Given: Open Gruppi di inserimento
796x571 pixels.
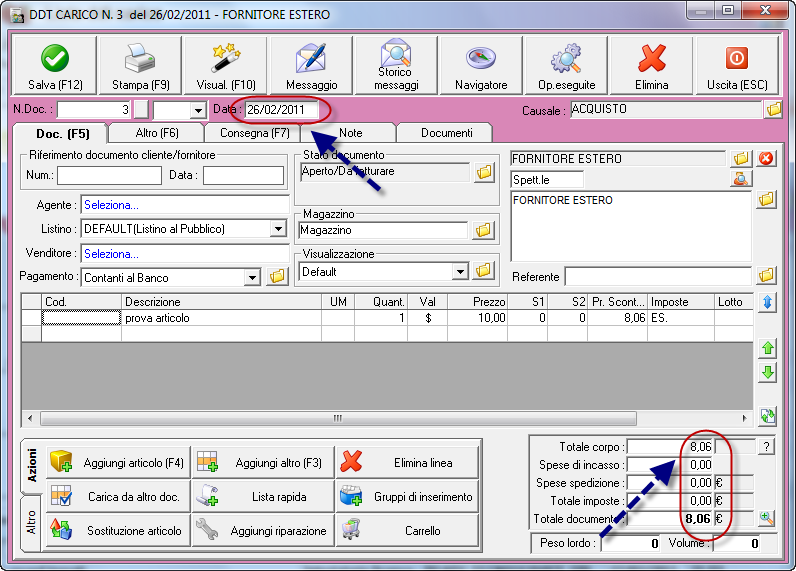Looking at the screenshot, I should point(407,496).
